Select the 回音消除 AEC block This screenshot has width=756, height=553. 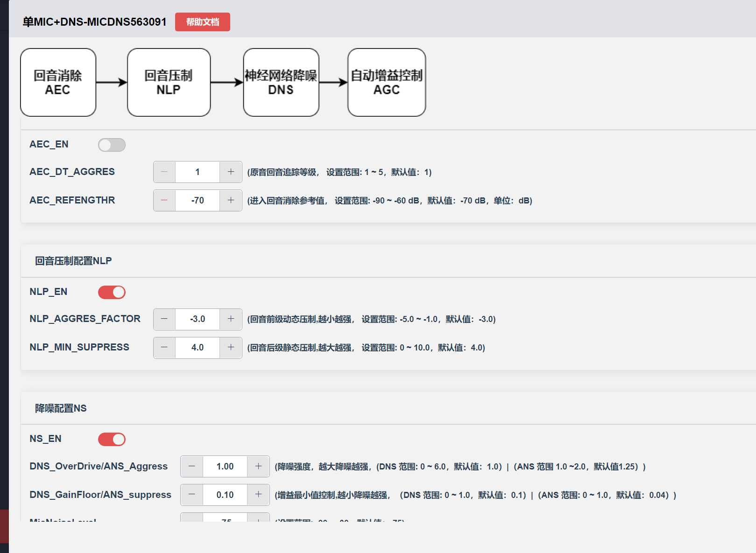coord(58,83)
